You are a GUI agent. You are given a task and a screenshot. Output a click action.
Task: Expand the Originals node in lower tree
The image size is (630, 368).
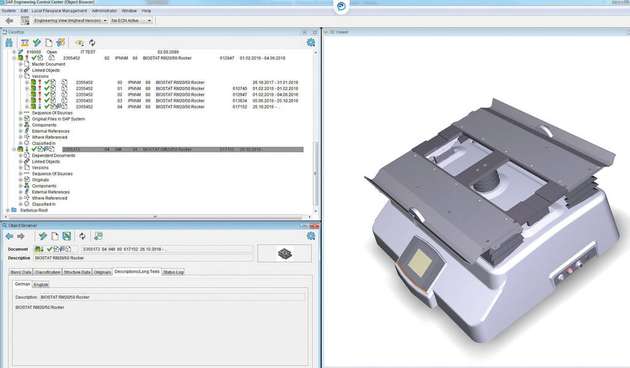coord(20,180)
